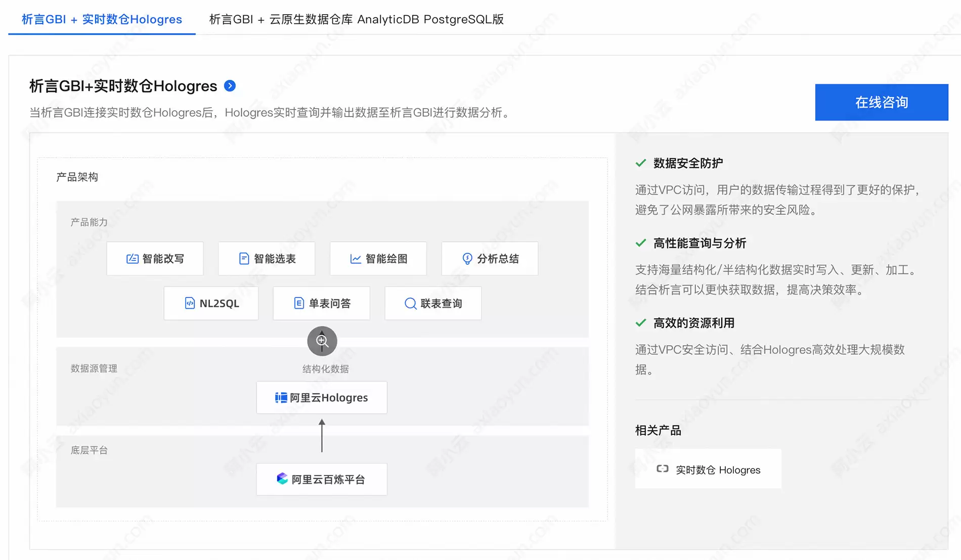
Task: Click the NL2SQL label text
Action: click(219, 303)
